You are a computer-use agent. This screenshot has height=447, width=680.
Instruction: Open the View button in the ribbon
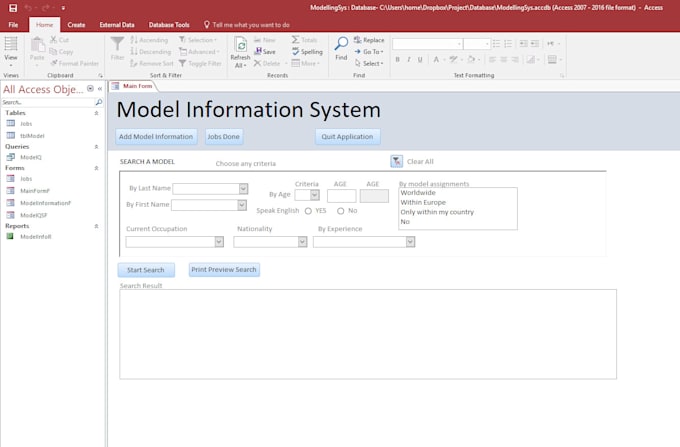(x=11, y=51)
